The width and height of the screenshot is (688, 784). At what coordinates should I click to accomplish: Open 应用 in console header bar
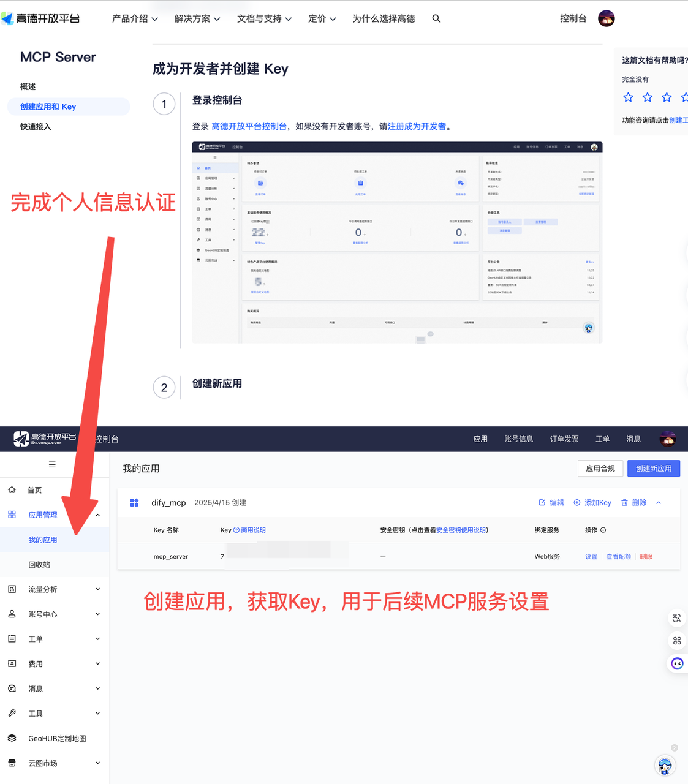pyautogui.click(x=480, y=439)
